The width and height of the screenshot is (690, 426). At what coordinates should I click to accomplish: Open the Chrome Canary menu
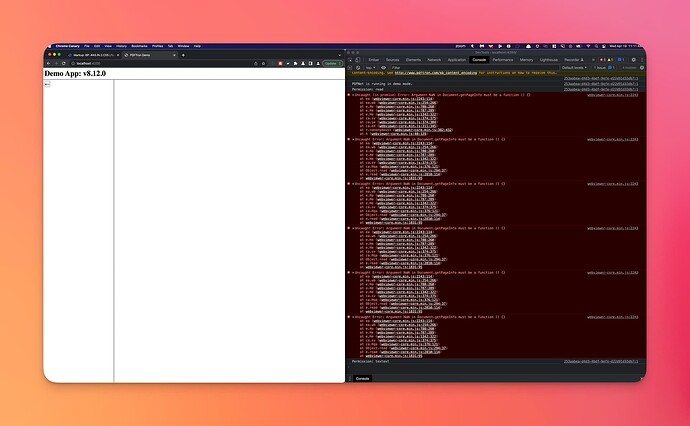(67, 46)
